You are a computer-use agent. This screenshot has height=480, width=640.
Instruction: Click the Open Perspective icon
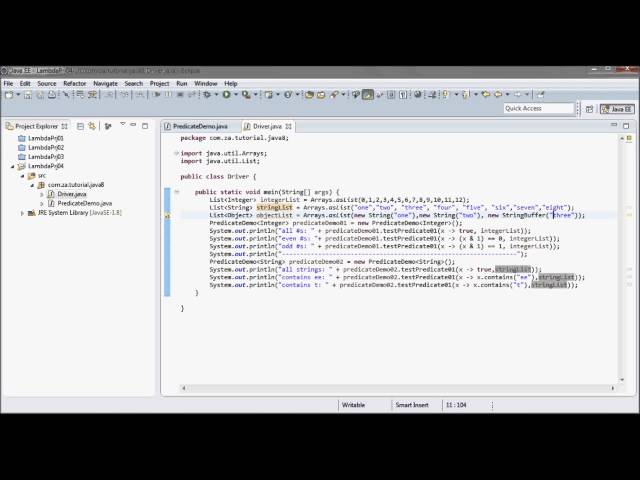coord(589,109)
